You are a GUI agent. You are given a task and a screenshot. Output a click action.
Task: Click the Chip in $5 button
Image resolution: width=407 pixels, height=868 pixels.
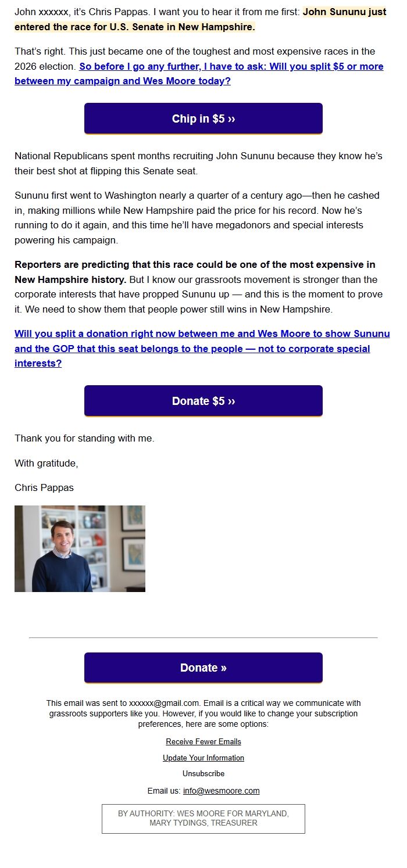[203, 119]
